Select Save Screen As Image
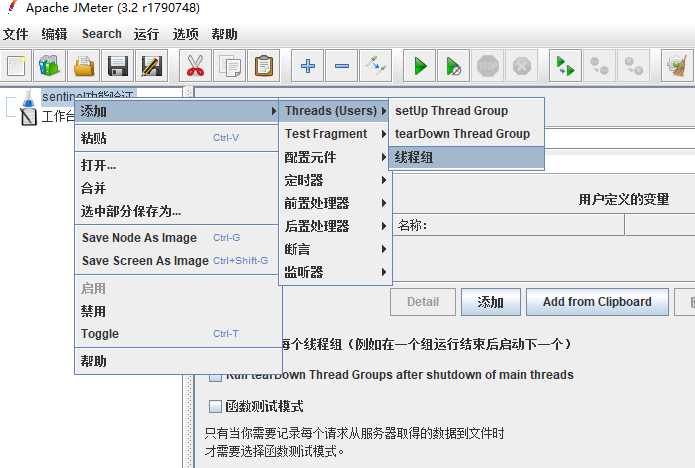Image resolution: width=695 pixels, height=468 pixels. click(178, 261)
